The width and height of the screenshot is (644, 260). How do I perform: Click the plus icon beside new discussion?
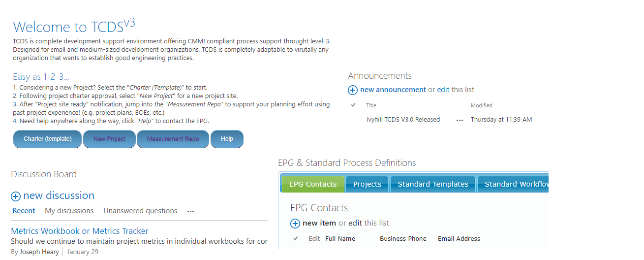click(x=16, y=196)
